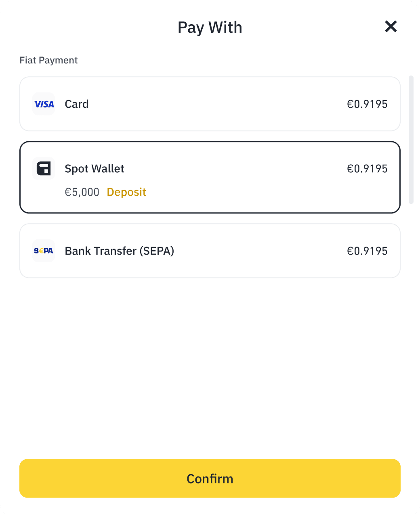420x517 pixels.
Task: Click the Bank Transfer price €0.9195
Action: 367,251
